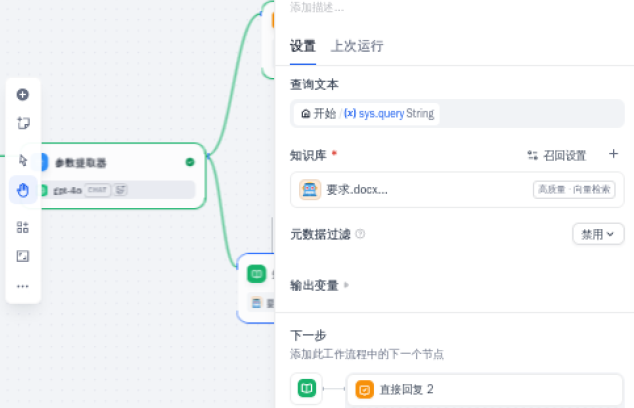Click the green check on 参数提取器 node
The width and height of the screenshot is (634, 408).
point(190,162)
